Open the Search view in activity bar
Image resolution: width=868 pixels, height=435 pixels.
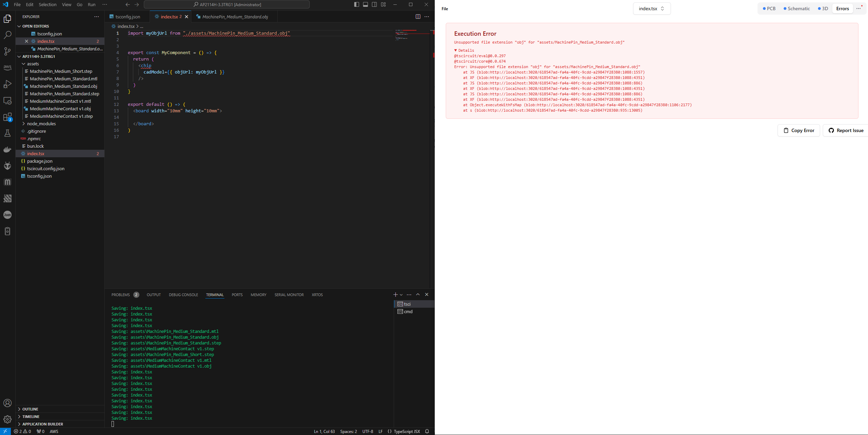[x=7, y=35]
